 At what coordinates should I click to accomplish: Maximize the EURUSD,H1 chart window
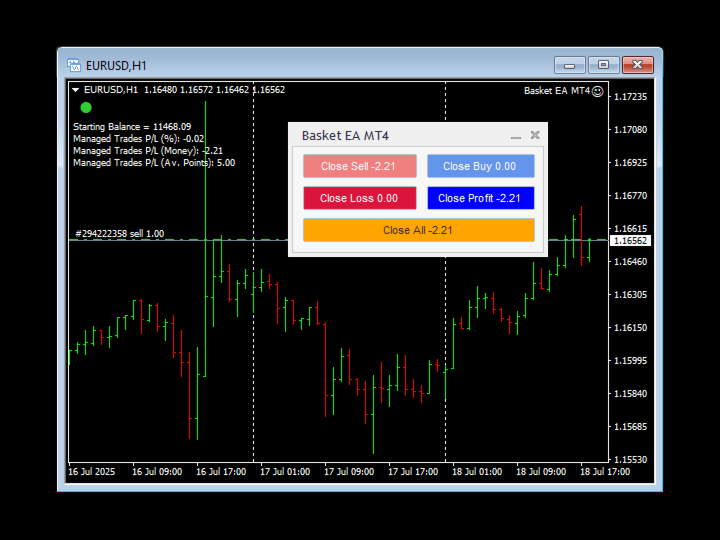click(603, 65)
